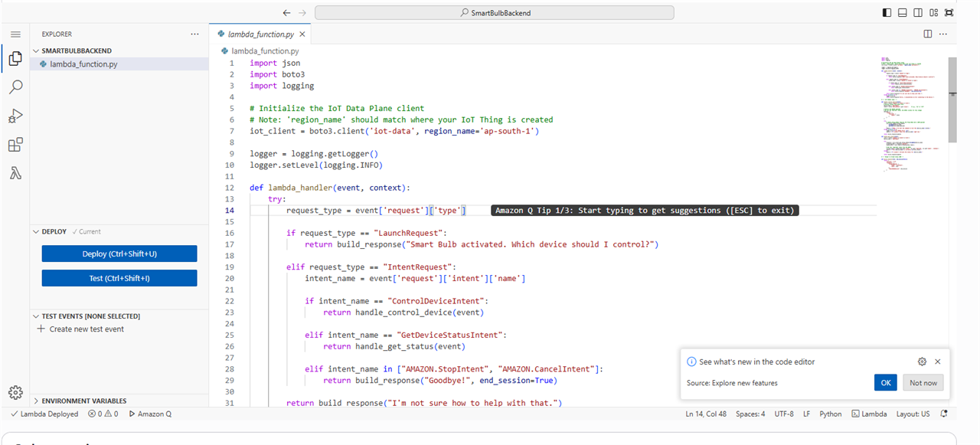Place cursor on 'import boto3' line
980x445 pixels.
[277, 74]
